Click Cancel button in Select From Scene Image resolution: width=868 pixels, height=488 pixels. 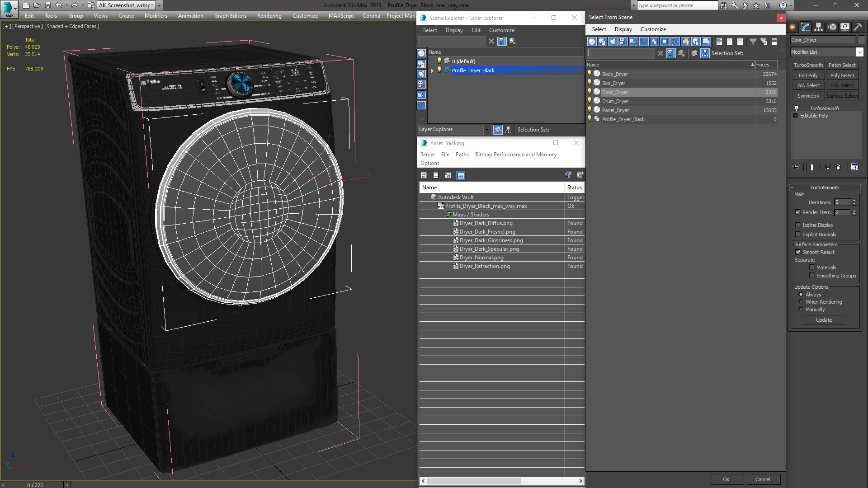tap(763, 479)
